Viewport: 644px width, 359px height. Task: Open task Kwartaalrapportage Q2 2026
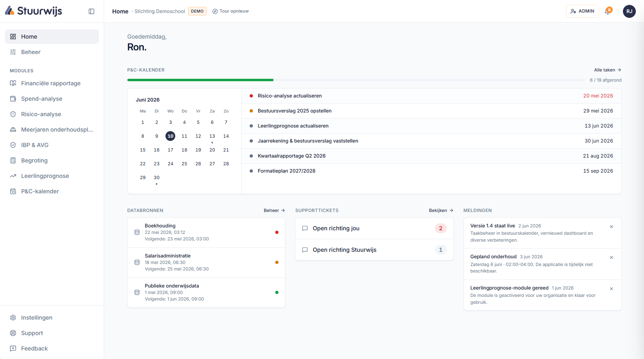(431, 156)
